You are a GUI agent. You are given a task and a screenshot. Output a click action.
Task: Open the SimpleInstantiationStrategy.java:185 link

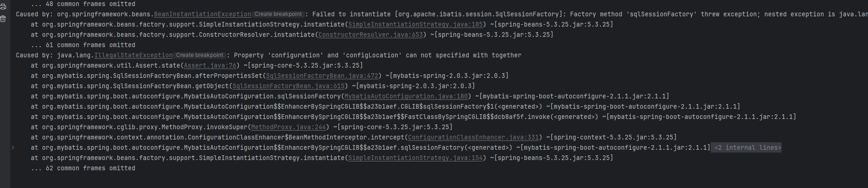(x=416, y=25)
